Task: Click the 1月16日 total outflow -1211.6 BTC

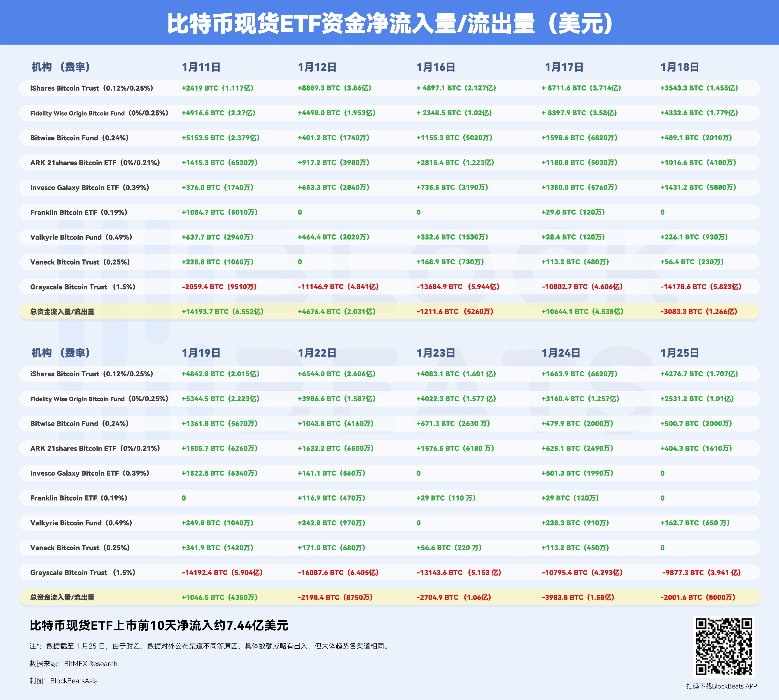Action: click(455, 312)
